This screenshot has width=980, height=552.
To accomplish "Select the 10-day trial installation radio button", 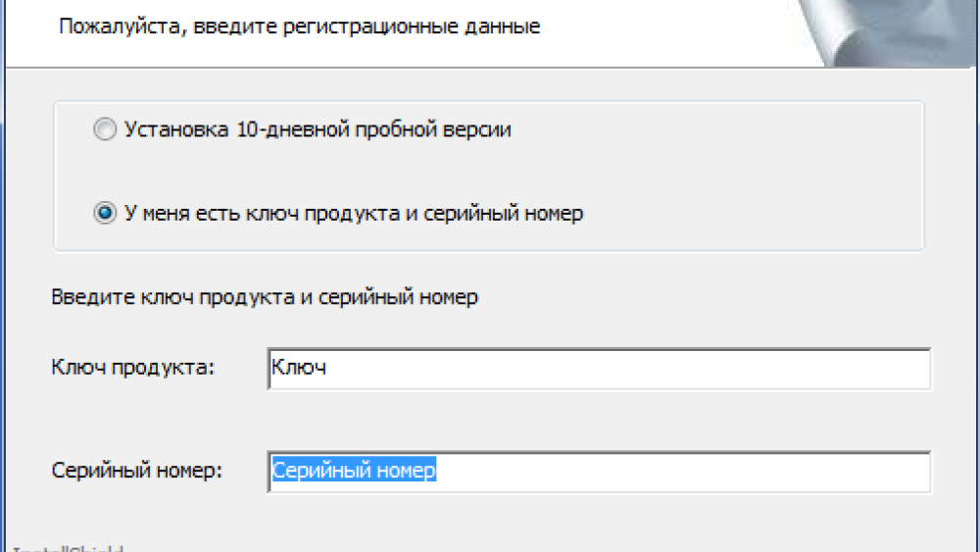I will [104, 129].
